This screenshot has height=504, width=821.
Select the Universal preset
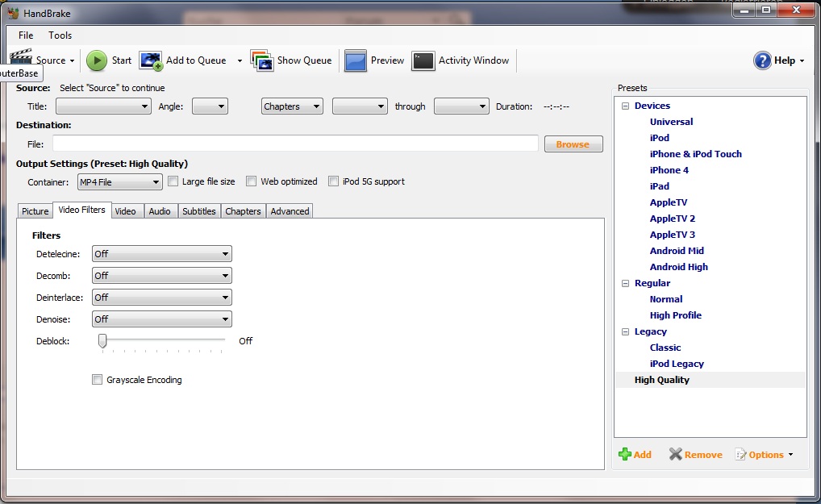click(x=671, y=122)
